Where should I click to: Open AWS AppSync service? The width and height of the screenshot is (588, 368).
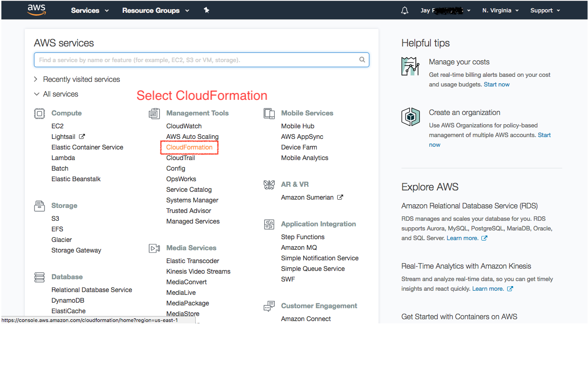click(x=302, y=137)
